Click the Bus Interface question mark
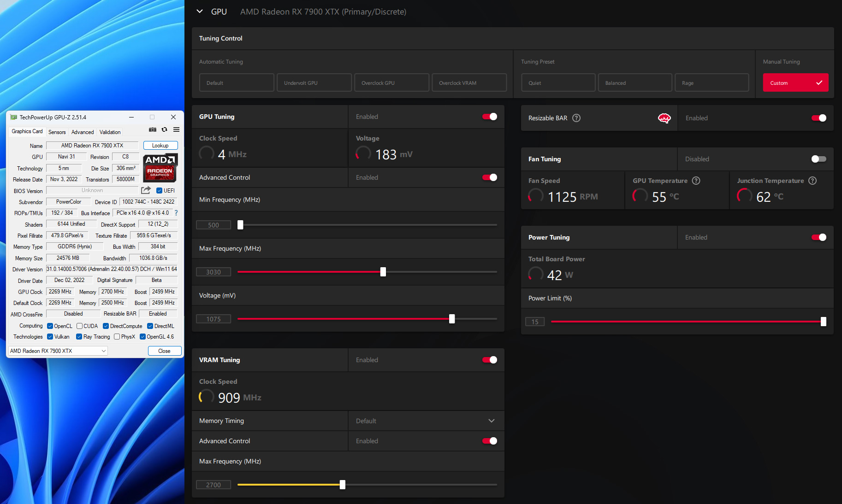The height and width of the screenshot is (504, 842). coord(176,213)
